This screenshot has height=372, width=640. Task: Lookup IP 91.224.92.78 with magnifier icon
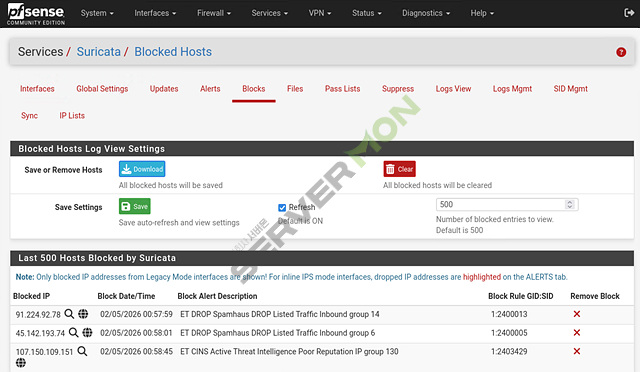coord(69,314)
